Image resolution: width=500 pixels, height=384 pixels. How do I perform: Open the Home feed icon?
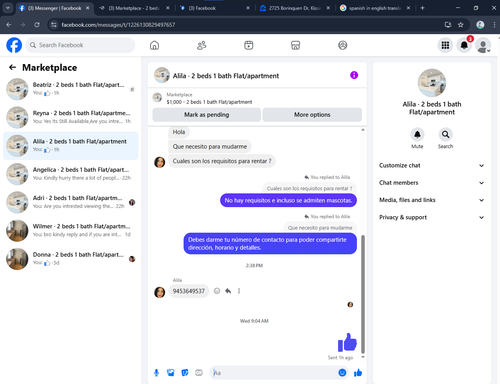(154, 45)
